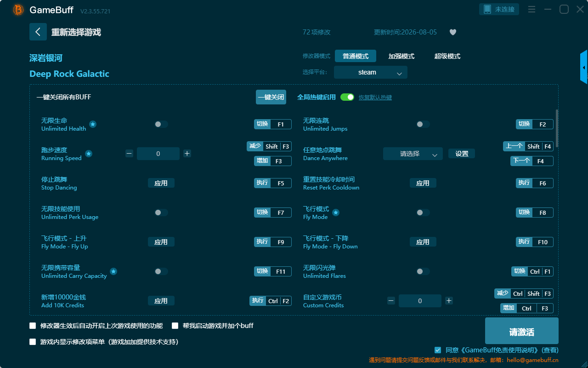Switch to 加强模式 tab

[401, 56]
